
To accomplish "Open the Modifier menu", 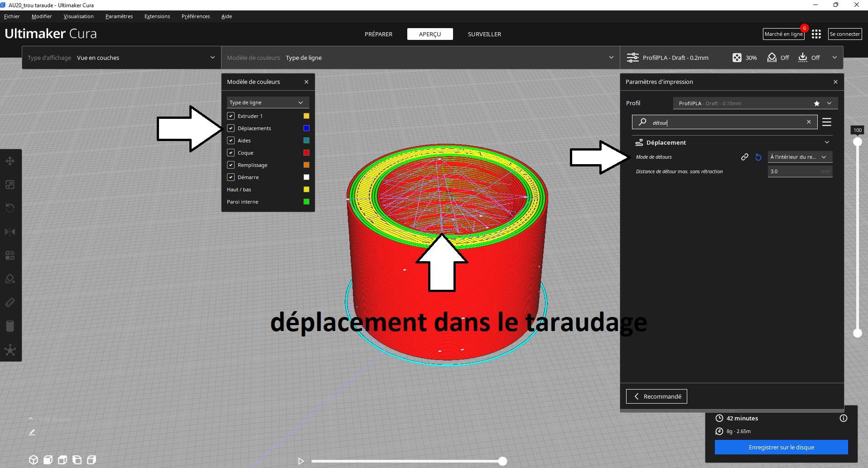I will [42, 16].
